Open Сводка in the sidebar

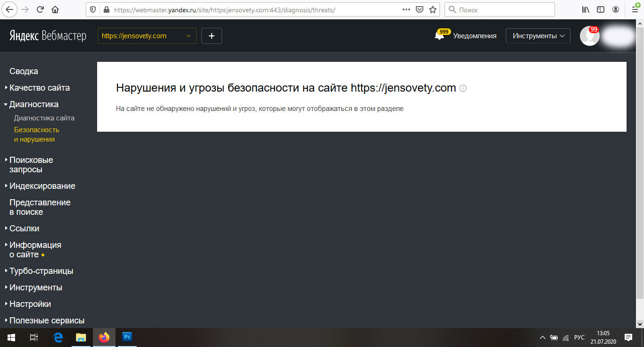click(24, 71)
